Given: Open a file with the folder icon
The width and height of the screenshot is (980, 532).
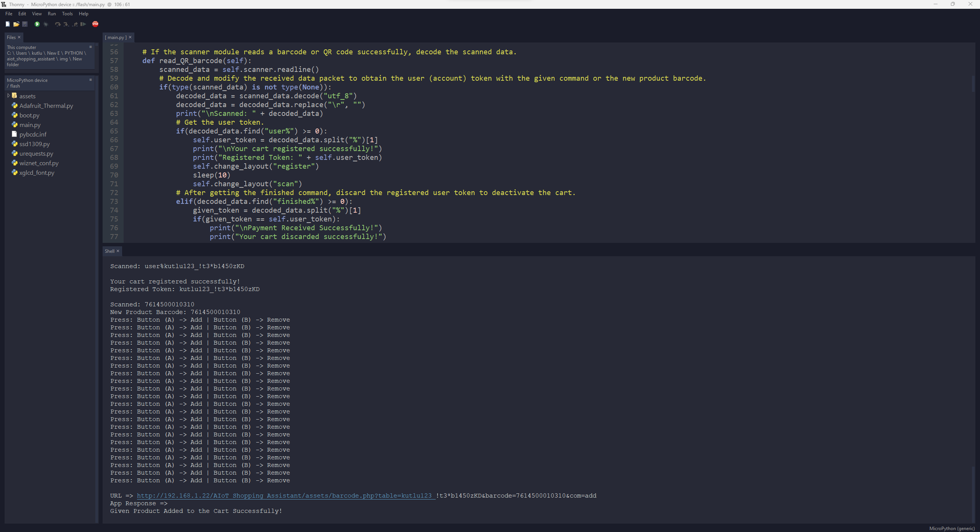Looking at the screenshot, I should [x=16, y=24].
